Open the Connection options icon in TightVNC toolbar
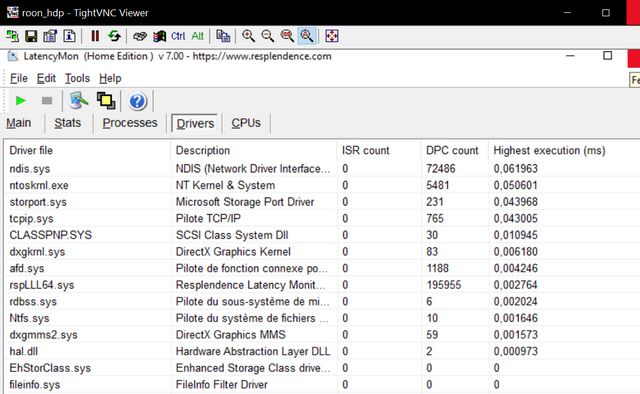The height and width of the screenshot is (394, 640). (x=50, y=36)
